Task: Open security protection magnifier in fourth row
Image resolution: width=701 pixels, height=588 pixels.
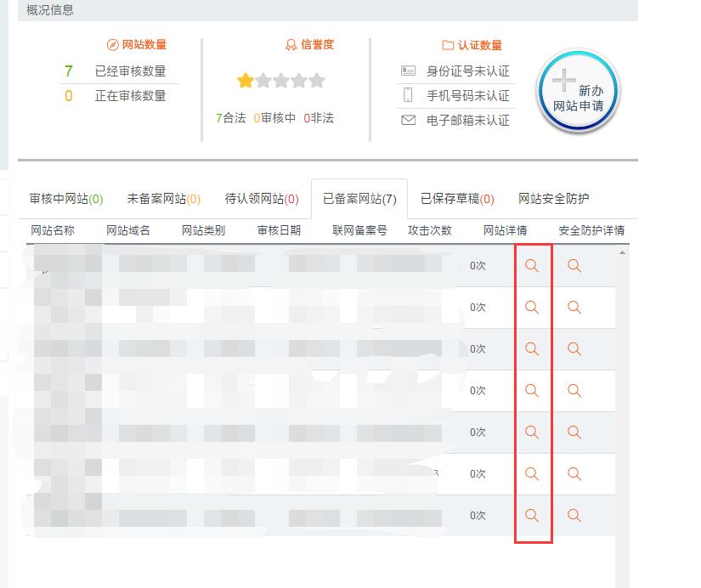Action: [574, 390]
